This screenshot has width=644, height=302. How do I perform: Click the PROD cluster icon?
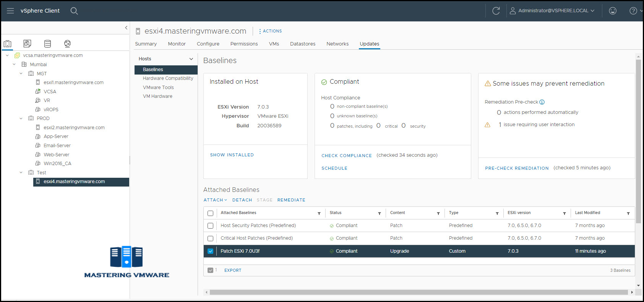[31, 119]
